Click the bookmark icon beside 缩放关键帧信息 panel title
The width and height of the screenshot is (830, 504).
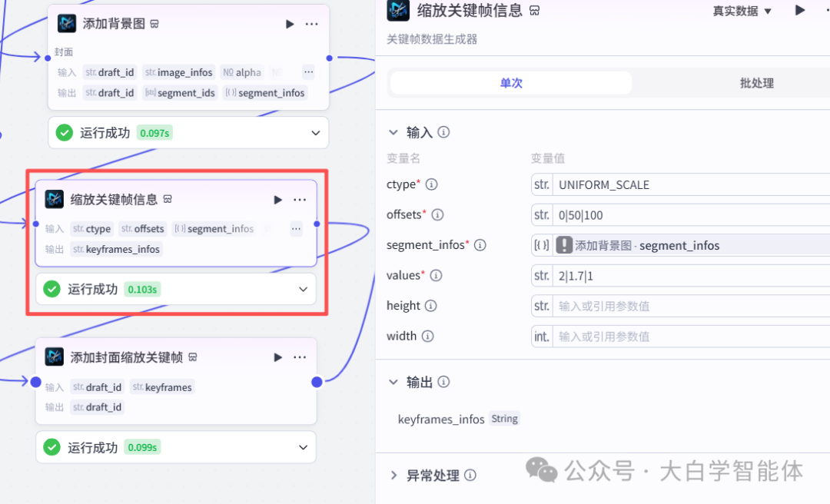534,11
